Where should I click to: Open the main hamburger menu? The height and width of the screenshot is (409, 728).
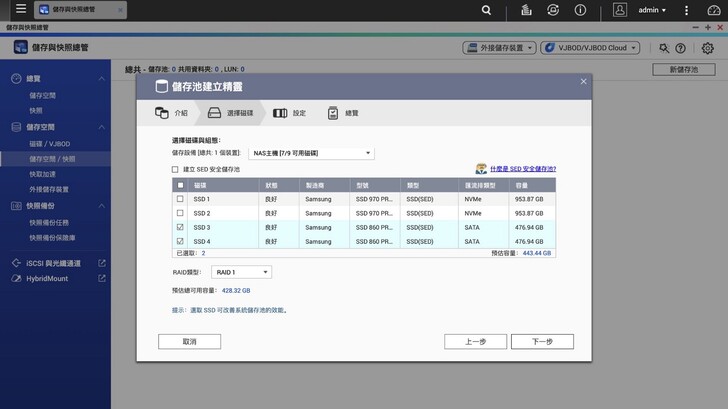click(x=20, y=10)
